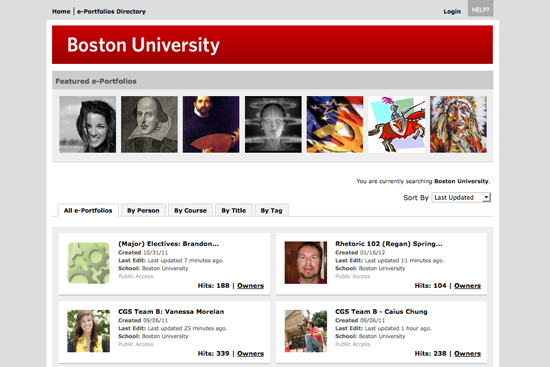Click 'Last updated 25 minutes ago.' text
The width and height of the screenshot is (550, 367).
tap(187, 328)
